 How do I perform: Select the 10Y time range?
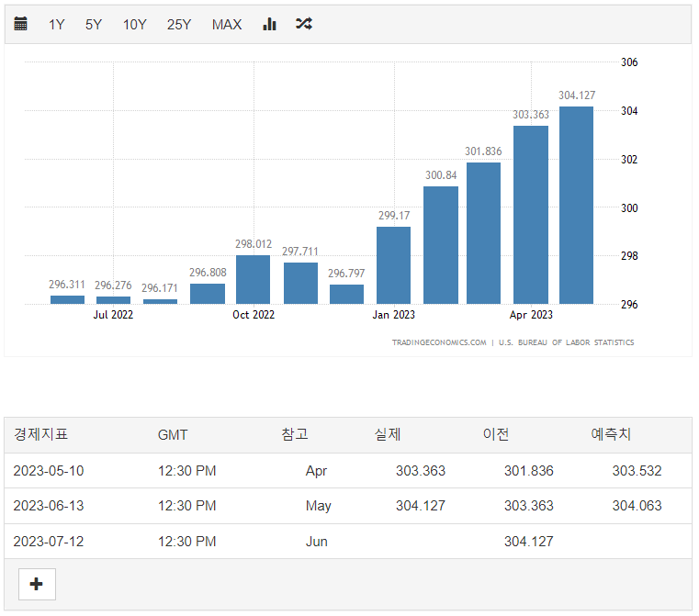point(135,25)
